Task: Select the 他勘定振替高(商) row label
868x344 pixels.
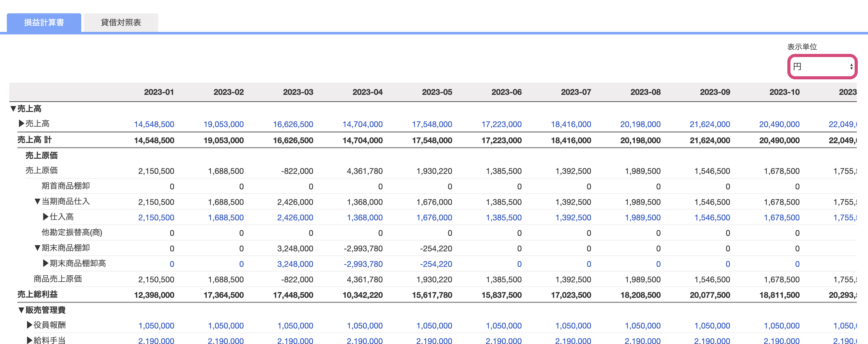Action: [x=72, y=232]
